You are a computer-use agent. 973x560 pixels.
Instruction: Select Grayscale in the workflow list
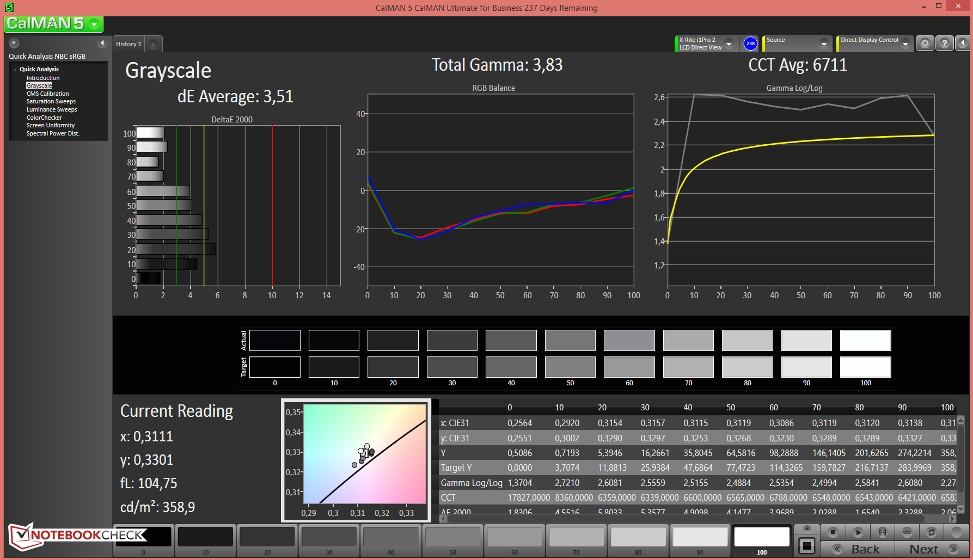pos(39,85)
